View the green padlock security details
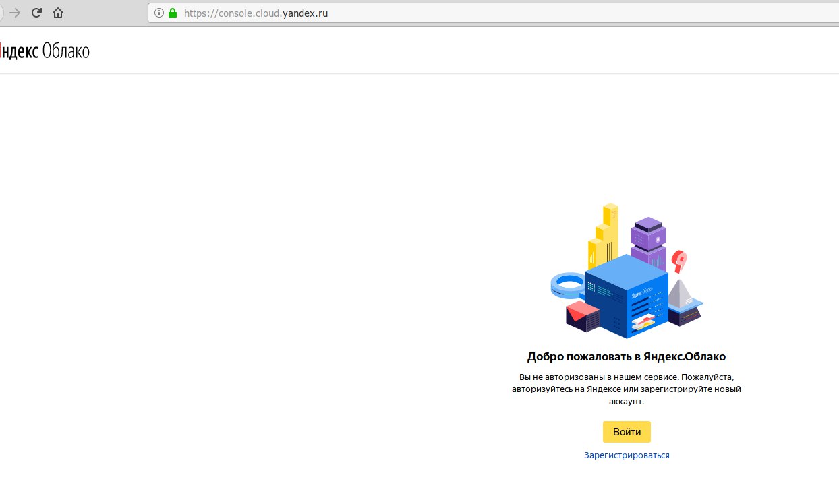The image size is (839, 504). [173, 13]
